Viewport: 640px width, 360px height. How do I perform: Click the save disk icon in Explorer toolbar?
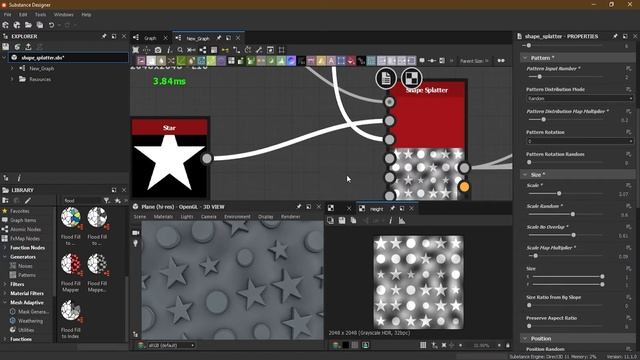[6, 47]
